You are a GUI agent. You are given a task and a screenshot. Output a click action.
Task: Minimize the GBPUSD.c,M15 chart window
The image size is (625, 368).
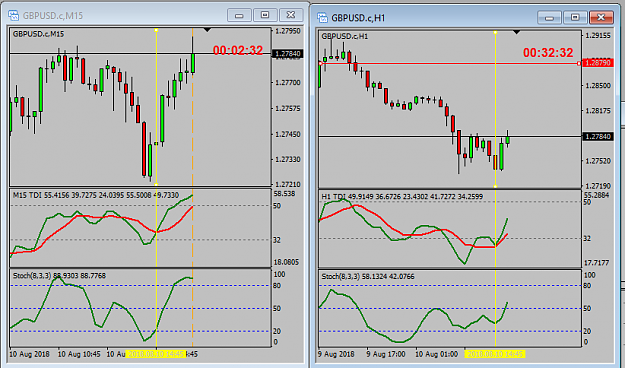pyautogui.click(x=239, y=15)
